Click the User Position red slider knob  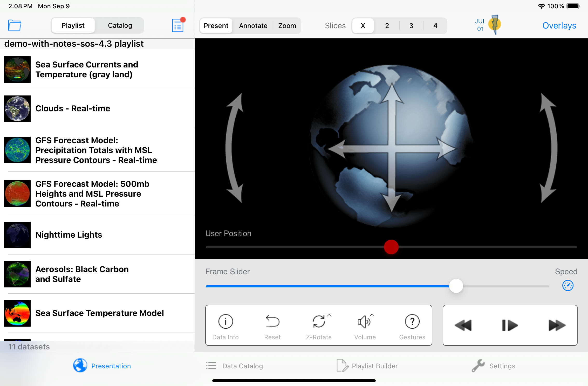(x=391, y=247)
